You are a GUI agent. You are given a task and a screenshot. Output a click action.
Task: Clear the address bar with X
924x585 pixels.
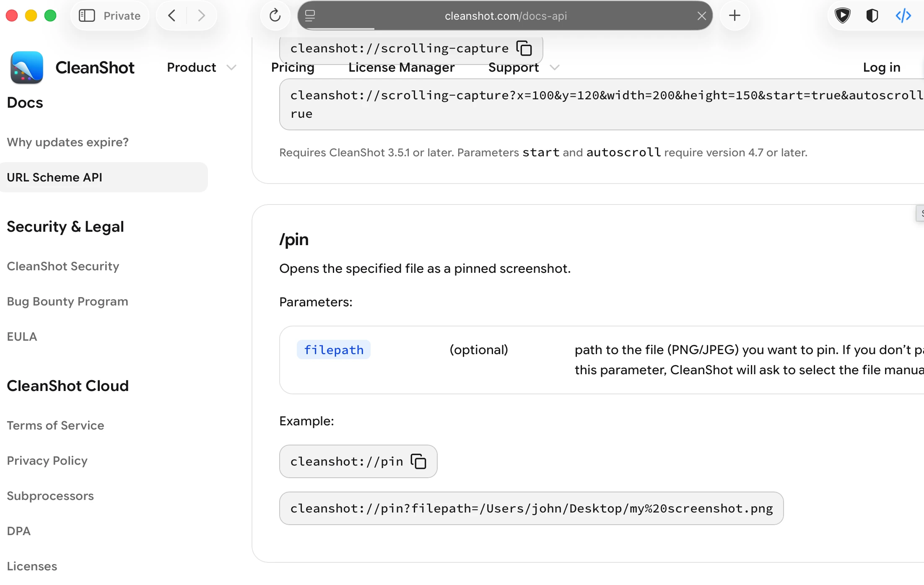(x=702, y=16)
